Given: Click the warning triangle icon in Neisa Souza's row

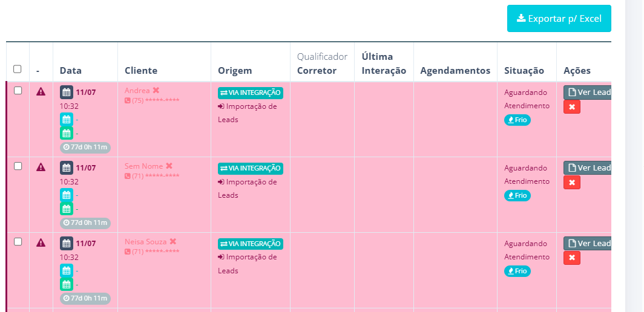Looking at the screenshot, I should pos(41,242).
